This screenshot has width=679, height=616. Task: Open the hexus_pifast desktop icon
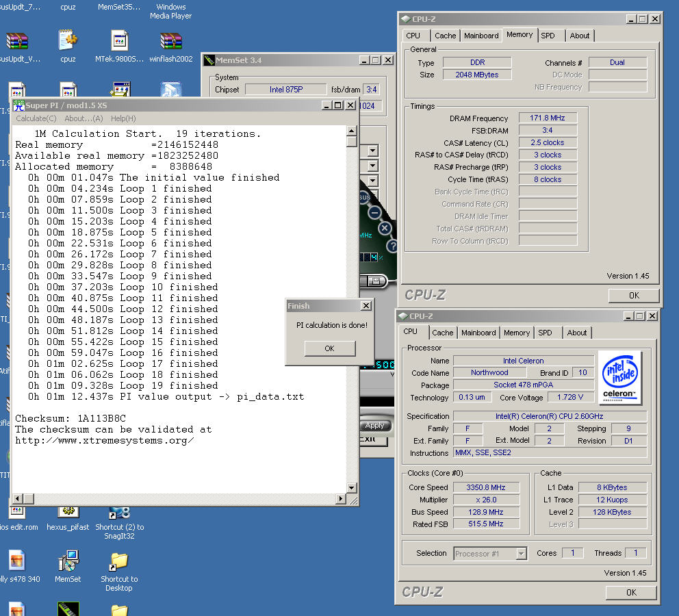pos(68,513)
